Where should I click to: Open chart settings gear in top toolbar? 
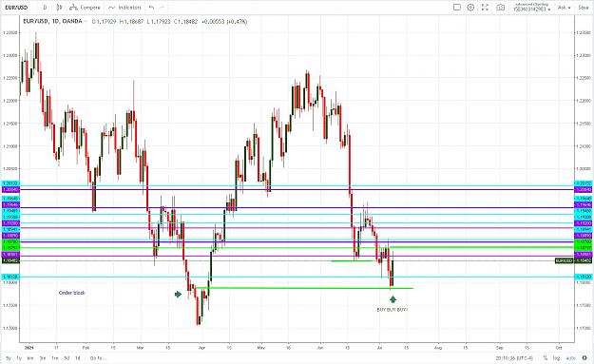click(470, 8)
